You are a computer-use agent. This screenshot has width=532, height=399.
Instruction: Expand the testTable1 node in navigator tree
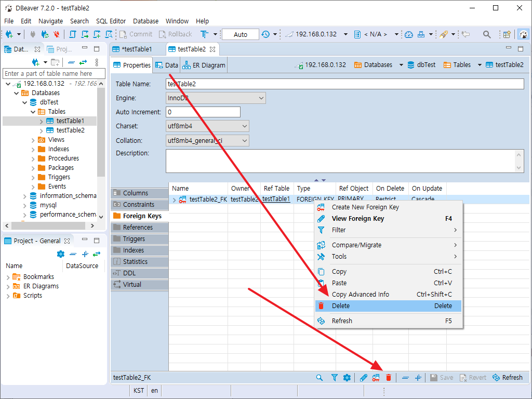pyautogui.click(x=41, y=121)
